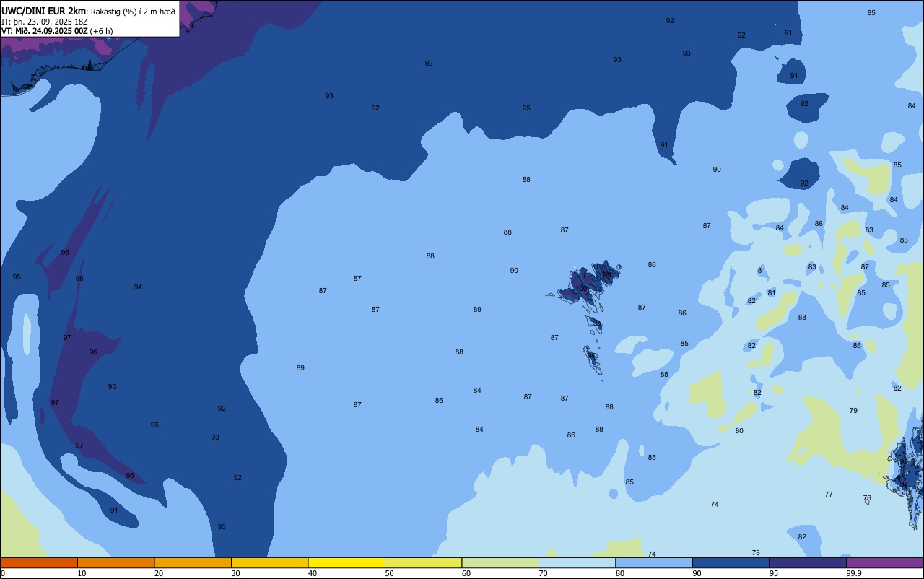Click the orange 10–20 legend segment

115,562
